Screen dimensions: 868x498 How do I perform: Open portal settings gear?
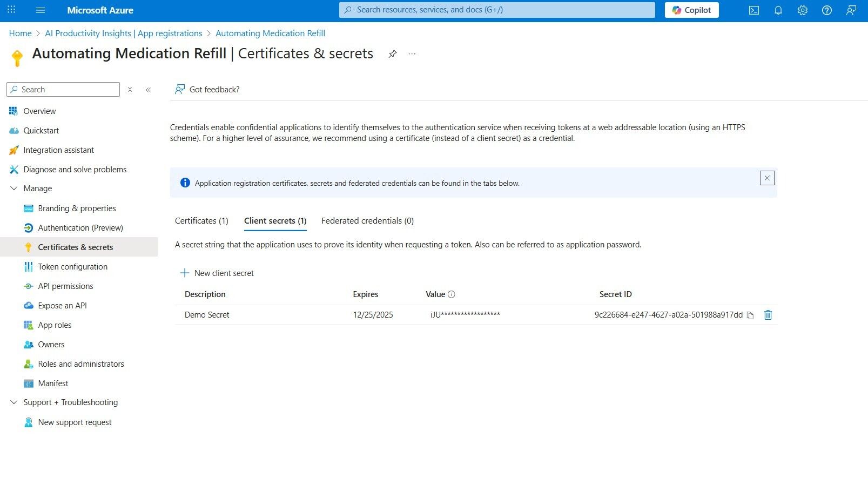pyautogui.click(x=803, y=10)
